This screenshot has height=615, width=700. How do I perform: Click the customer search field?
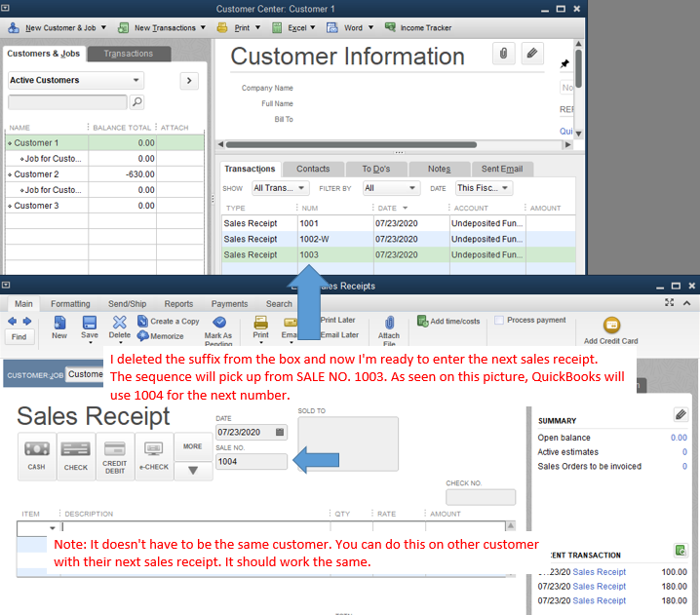pos(67,102)
